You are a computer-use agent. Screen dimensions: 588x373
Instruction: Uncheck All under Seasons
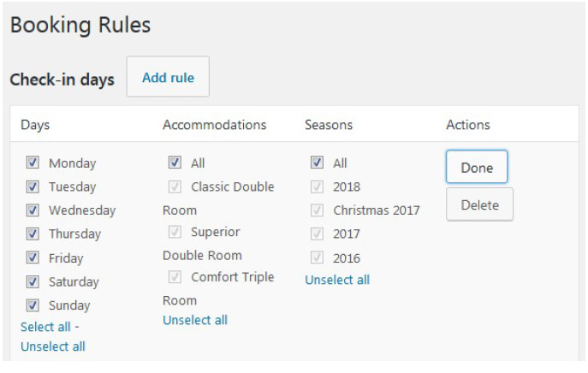click(317, 163)
